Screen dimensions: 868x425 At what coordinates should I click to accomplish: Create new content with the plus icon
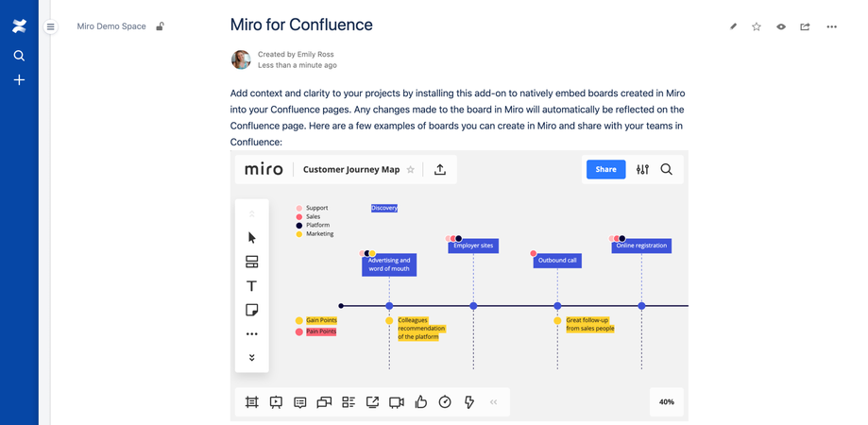coord(19,80)
